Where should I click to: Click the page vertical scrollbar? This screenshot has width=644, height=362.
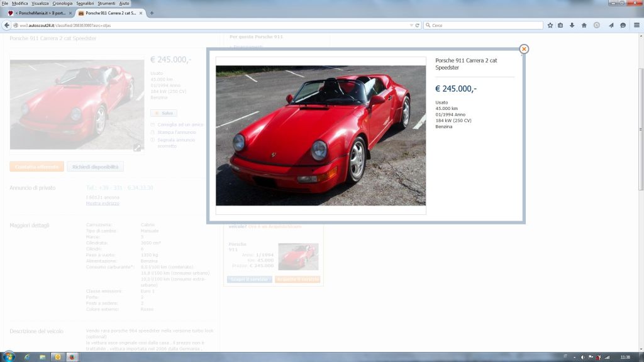641,129
